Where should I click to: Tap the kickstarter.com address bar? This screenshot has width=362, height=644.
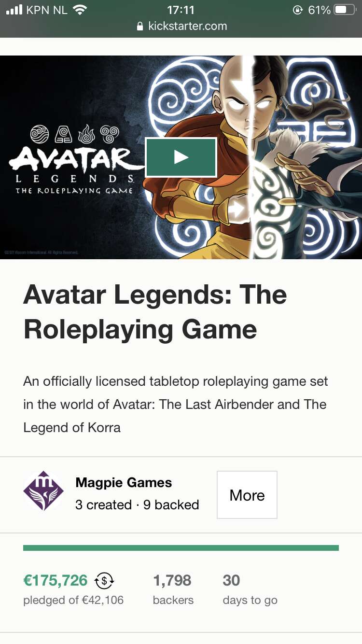coord(181,26)
